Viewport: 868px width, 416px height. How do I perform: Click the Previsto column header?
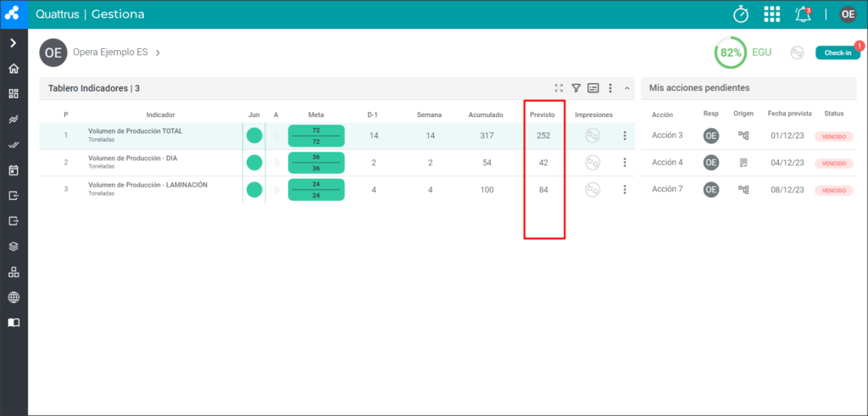(542, 115)
